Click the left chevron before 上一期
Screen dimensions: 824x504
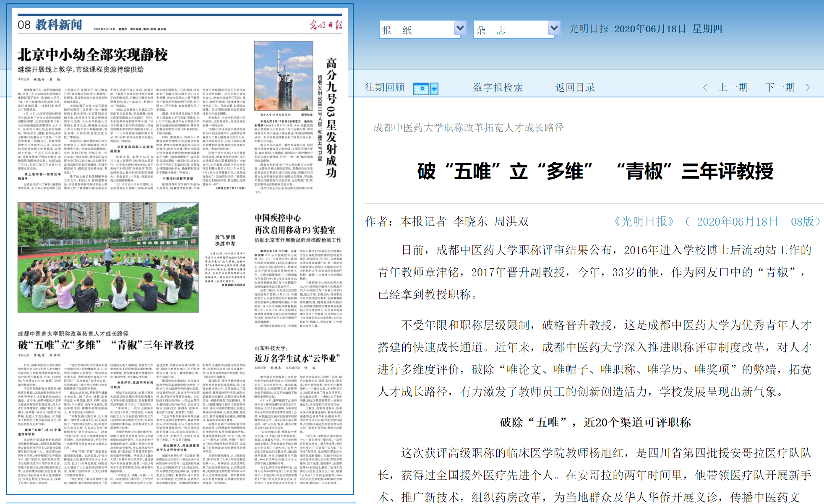pos(705,87)
